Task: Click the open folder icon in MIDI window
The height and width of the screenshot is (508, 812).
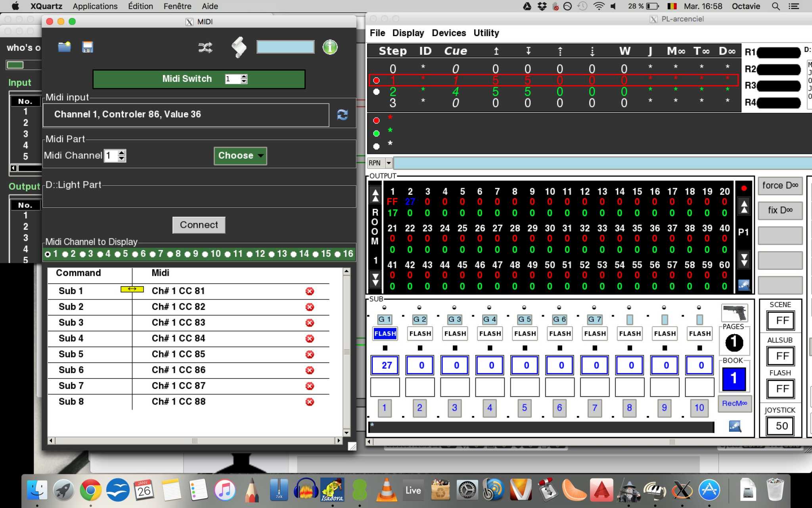Action: point(64,47)
